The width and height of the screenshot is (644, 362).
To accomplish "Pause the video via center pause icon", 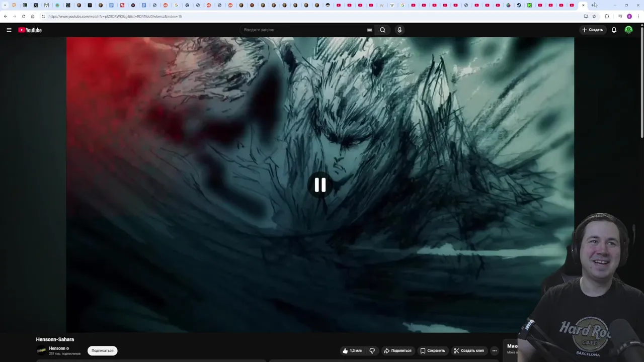I will [x=320, y=185].
